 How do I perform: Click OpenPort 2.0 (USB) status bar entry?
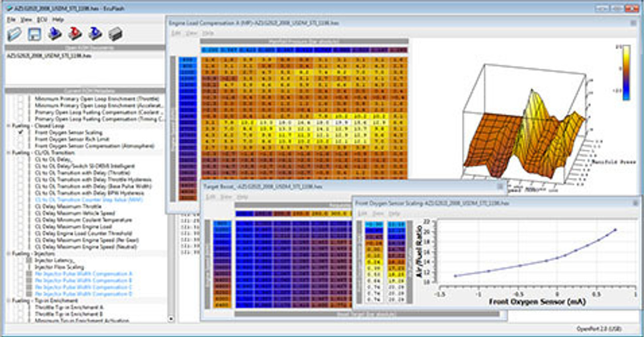599,329
